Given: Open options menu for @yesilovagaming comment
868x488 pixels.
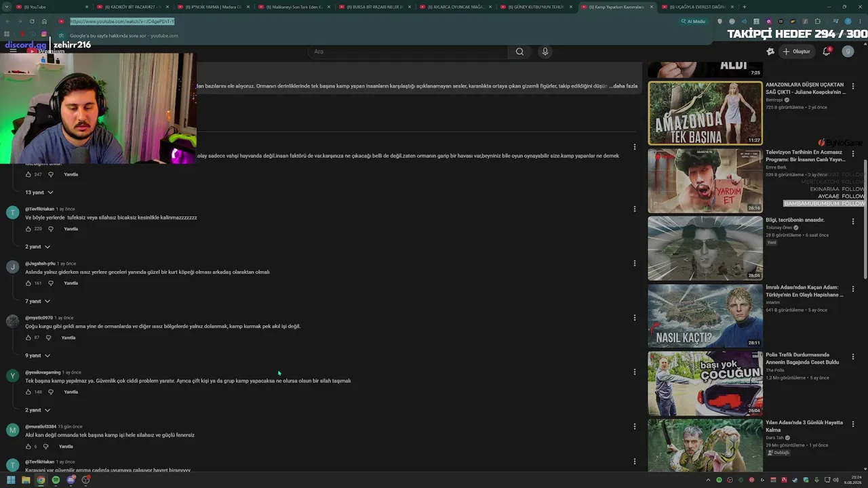Looking at the screenshot, I should coord(635,372).
